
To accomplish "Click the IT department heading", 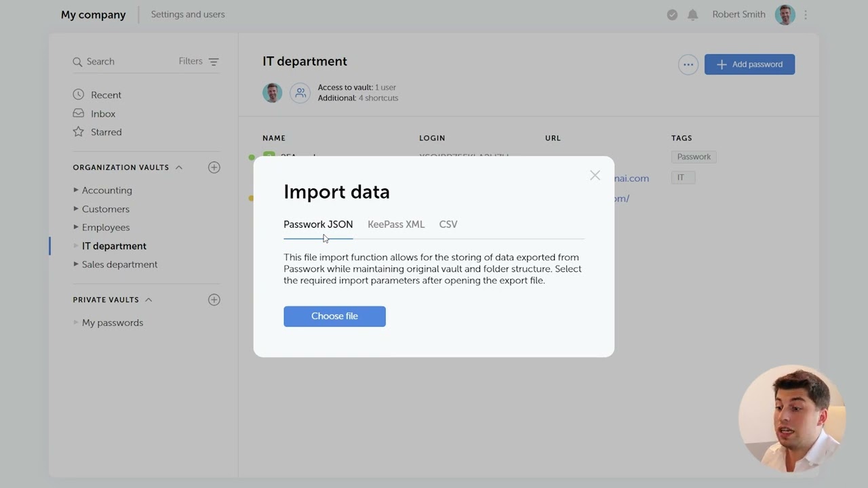I will click(304, 62).
